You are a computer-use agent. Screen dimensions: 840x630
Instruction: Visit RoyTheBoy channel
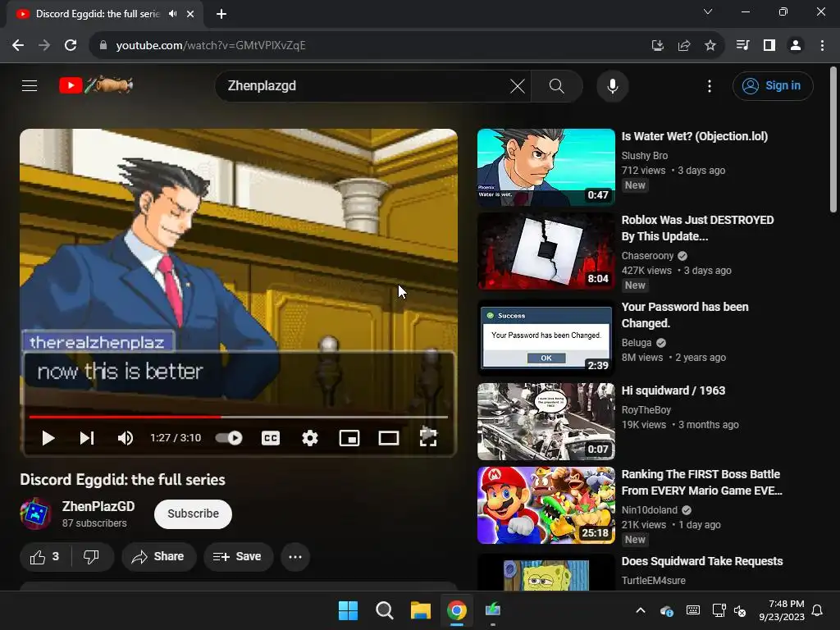646,410
